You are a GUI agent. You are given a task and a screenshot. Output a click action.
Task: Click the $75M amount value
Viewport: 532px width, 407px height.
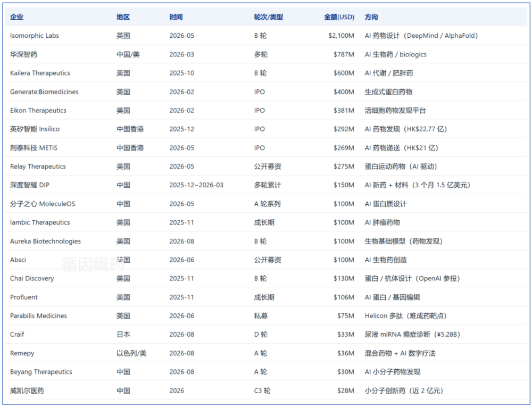(346, 316)
